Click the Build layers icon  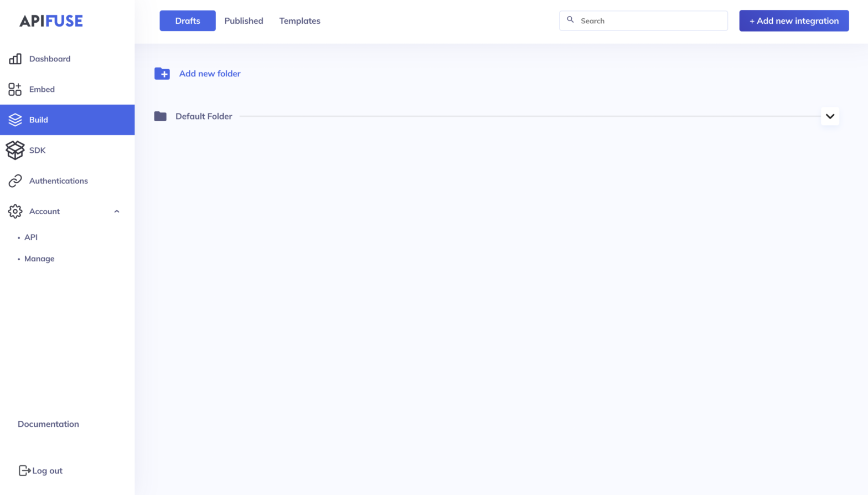pos(15,120)
